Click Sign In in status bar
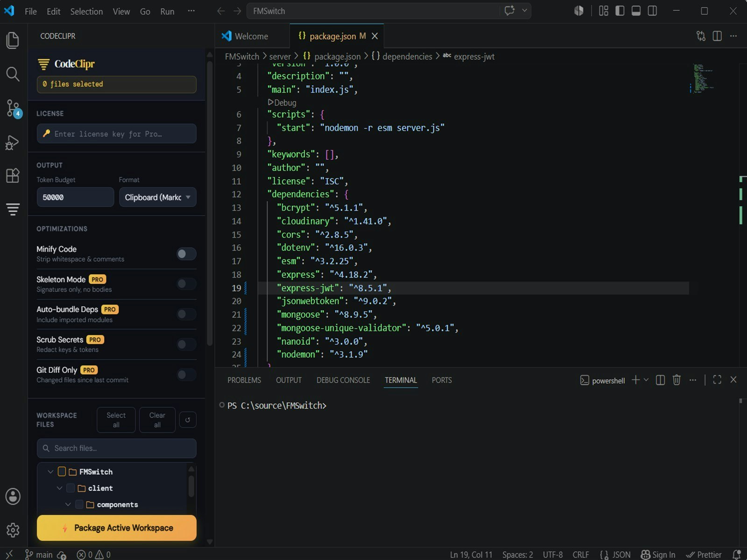Viewport: 747px width, 560px height. tap(658, 554)
